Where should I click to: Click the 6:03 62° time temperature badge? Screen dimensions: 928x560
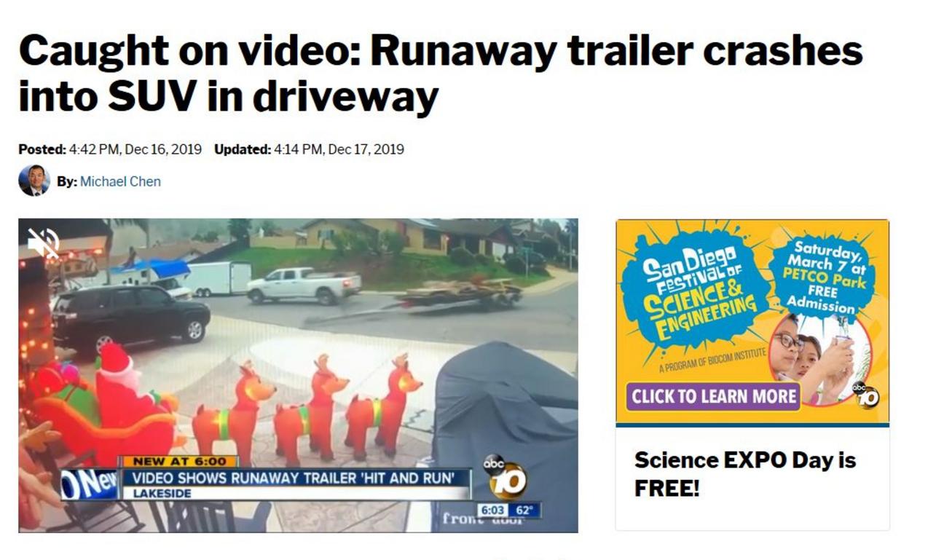[508, 510]
